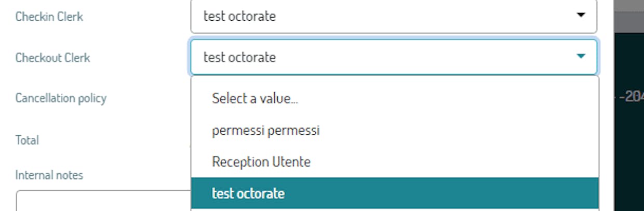Image resolution: width=644 pixels, height=211 pixels.
Task: Select the 'permessi permessi' option
Action: pos(265,130)
